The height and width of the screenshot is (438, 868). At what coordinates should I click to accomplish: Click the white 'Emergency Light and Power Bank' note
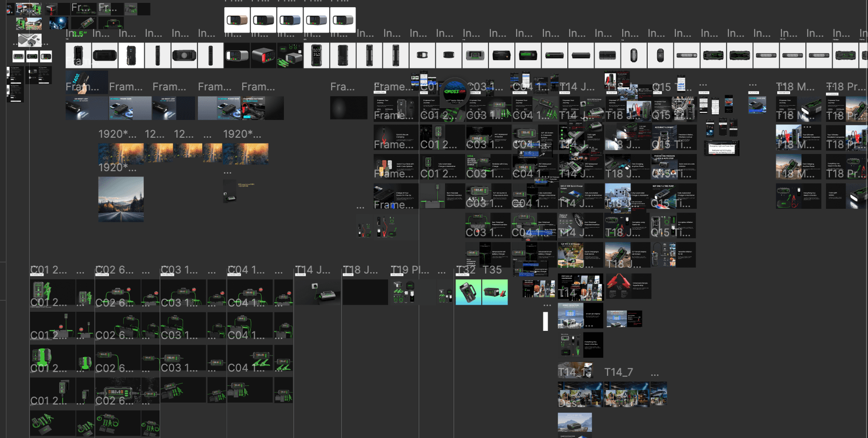tap(722, 148)
